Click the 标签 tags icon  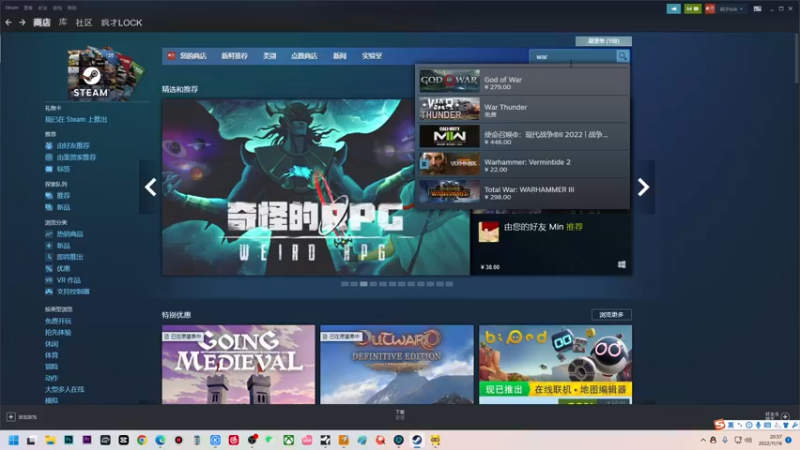[49, 169]
